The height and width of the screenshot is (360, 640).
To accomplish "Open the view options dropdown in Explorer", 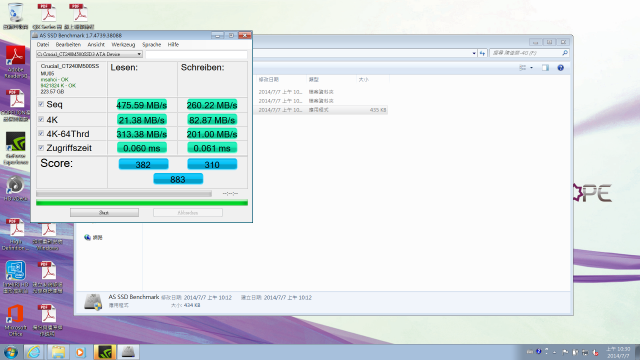I will coord(531,68).
